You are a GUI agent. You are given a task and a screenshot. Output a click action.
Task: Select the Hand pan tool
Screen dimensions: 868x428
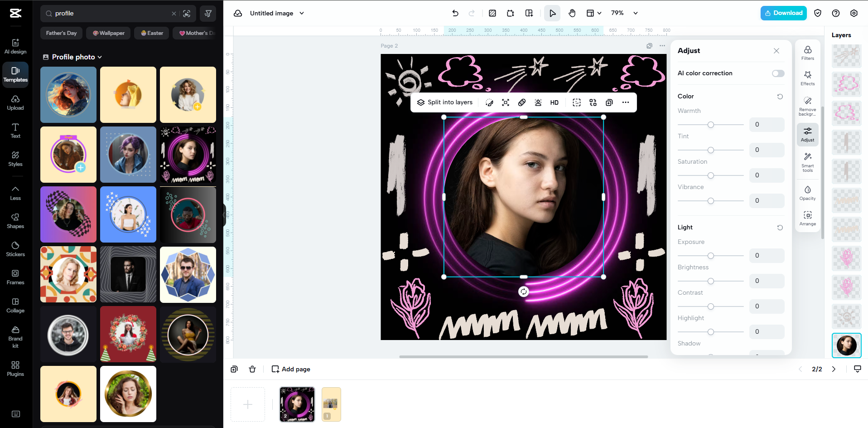572,13
